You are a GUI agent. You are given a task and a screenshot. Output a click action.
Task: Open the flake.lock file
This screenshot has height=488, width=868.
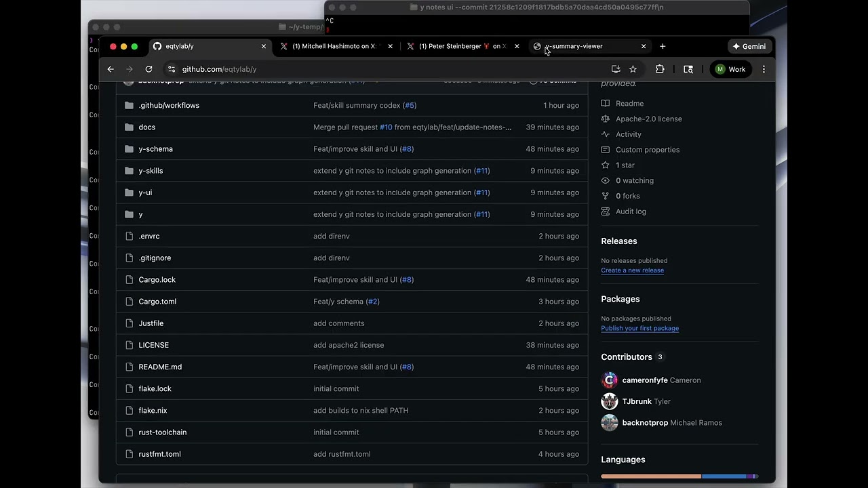coord(155,389)
